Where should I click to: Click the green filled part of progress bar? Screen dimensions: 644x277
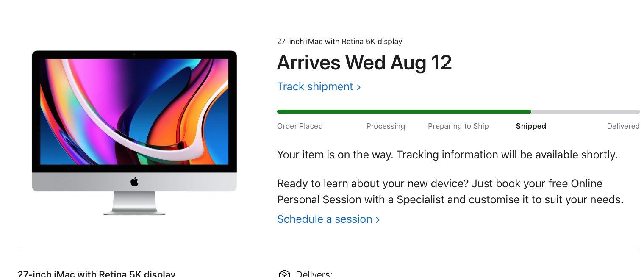[x=404, y=112]
